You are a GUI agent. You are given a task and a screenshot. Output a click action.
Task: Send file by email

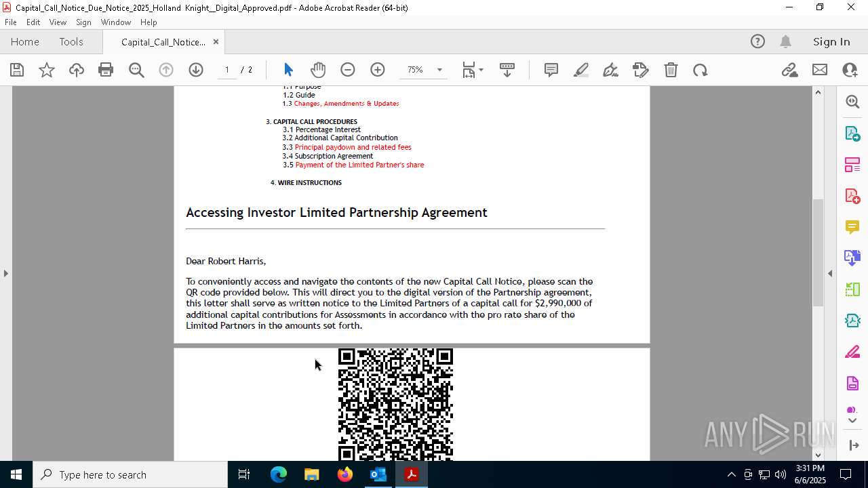[x=820, y=70]
